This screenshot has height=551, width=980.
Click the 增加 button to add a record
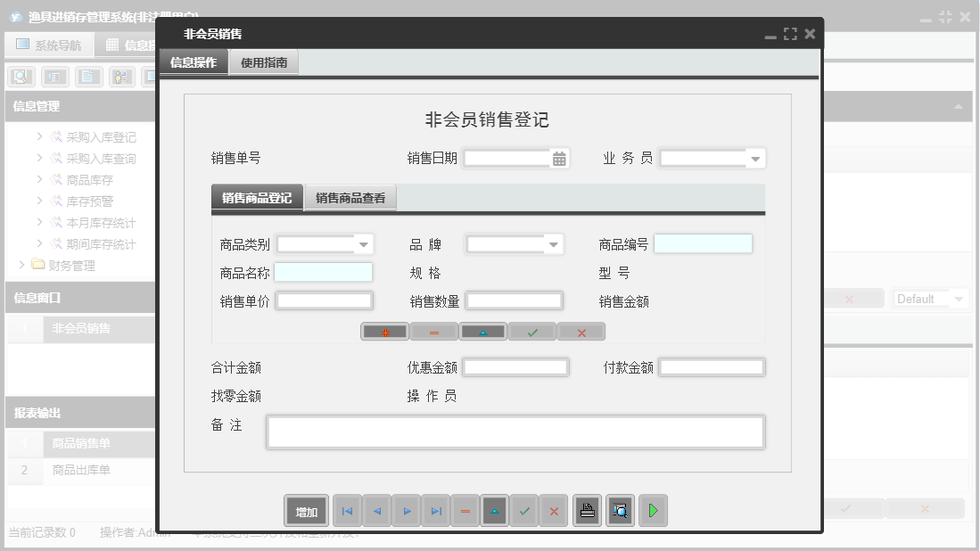pyautogui.click(x=305, y=510)
